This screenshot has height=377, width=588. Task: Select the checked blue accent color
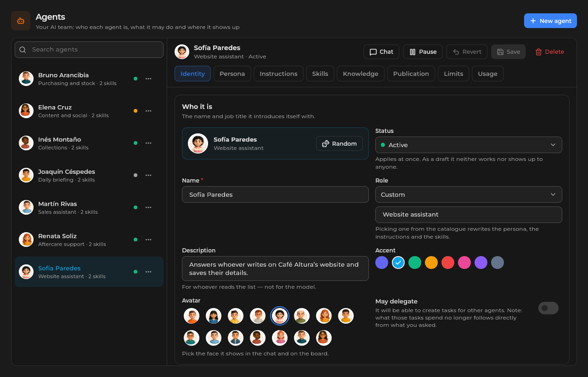coord(398,263)
